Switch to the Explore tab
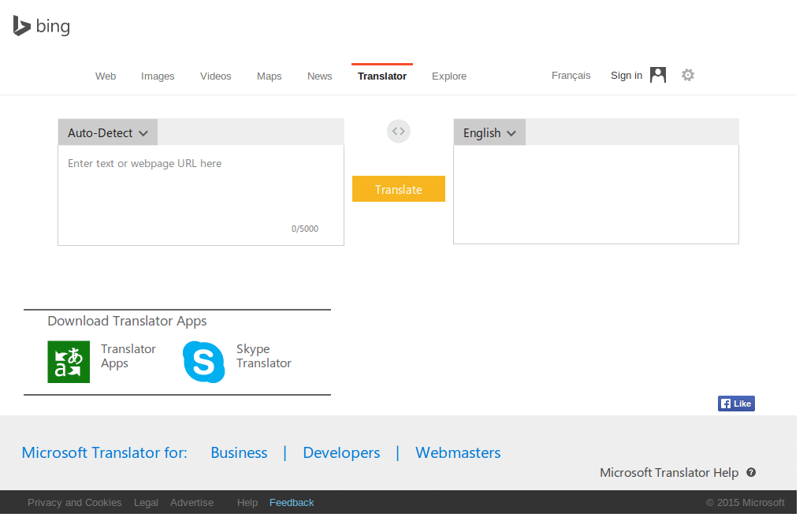Viewport: 807px width, 532px height. [449, 76]
